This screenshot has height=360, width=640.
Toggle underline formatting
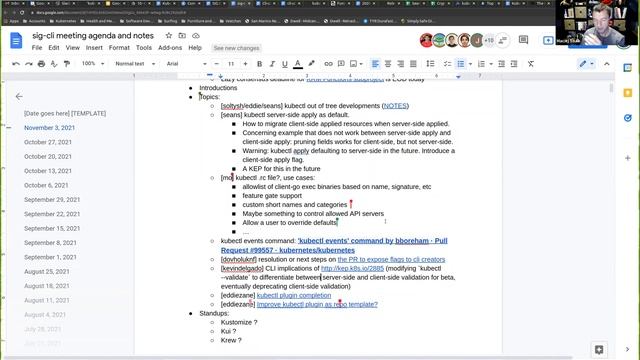point(284,64)
